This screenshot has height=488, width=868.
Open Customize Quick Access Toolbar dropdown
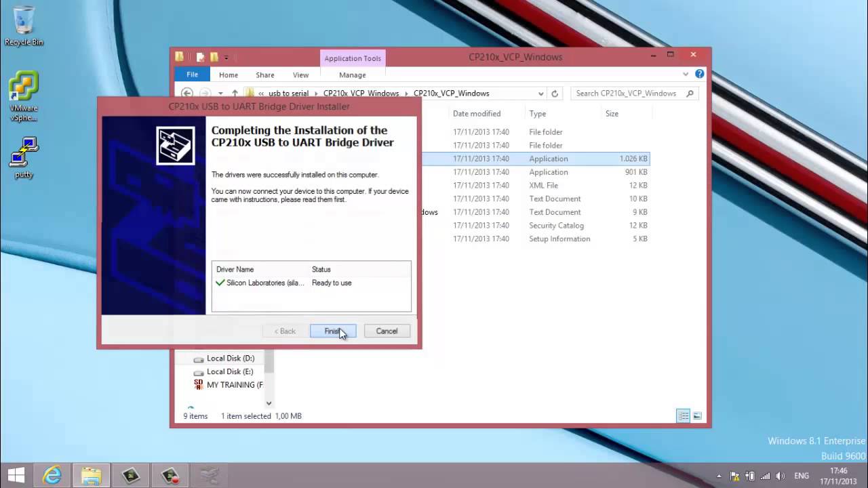click(x=226, y=57)
